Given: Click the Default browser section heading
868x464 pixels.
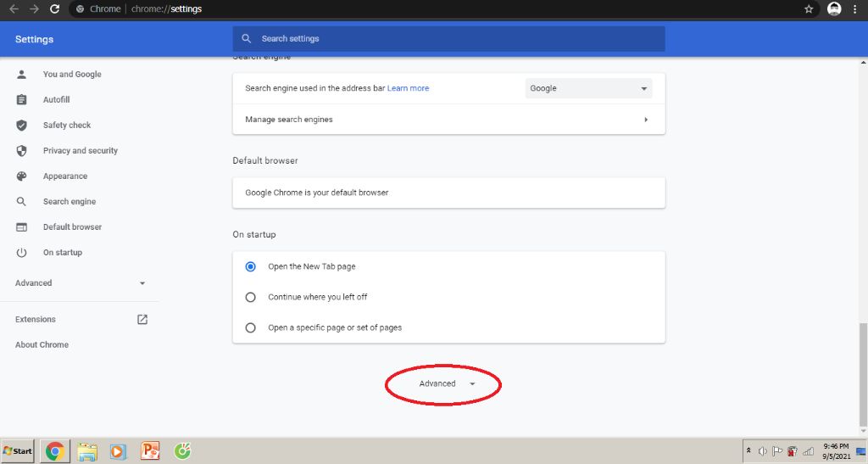Looking at the screenshot, I should click(x=265, y=160).
